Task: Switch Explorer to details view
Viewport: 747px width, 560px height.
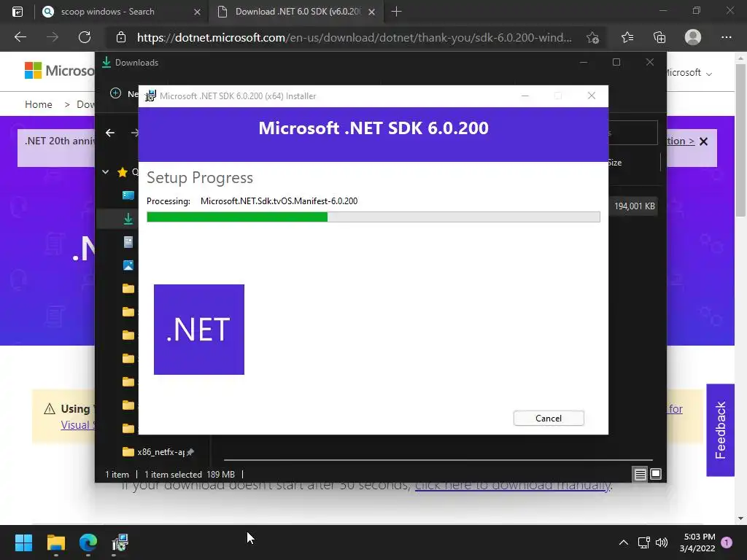Action: [x=640, y=474]
